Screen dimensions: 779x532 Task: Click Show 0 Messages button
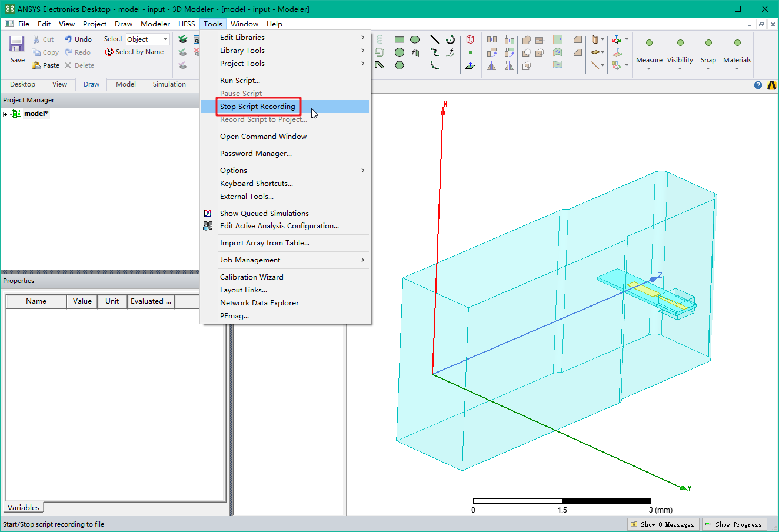(663, 524)
